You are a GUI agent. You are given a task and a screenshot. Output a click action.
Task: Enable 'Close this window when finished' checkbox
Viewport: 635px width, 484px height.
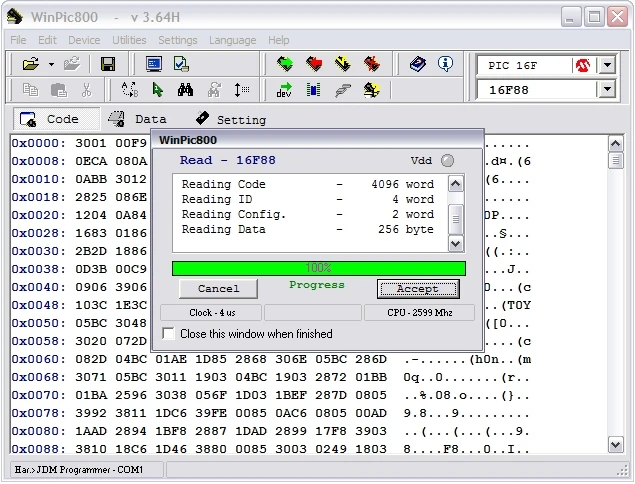pos(168,333)
